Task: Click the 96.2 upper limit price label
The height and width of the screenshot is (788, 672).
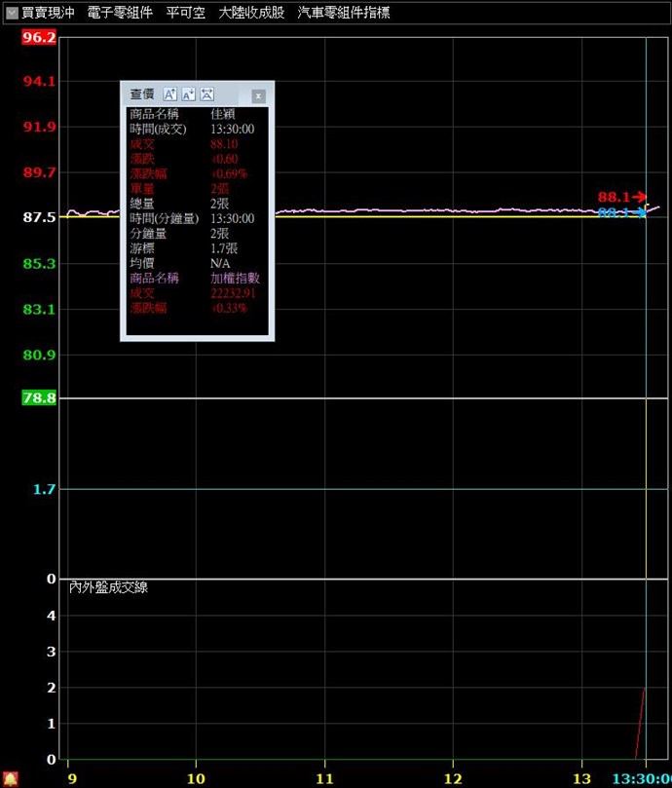Action: click(x=39, y=37)
